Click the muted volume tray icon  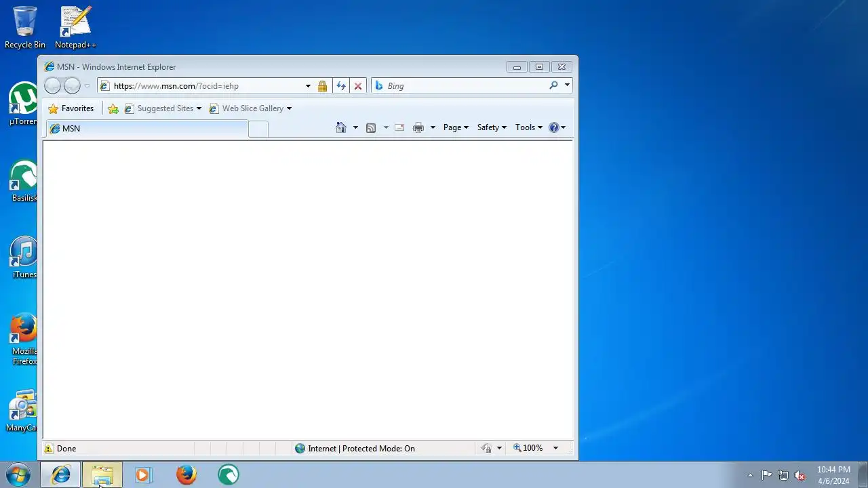point(800,475)
